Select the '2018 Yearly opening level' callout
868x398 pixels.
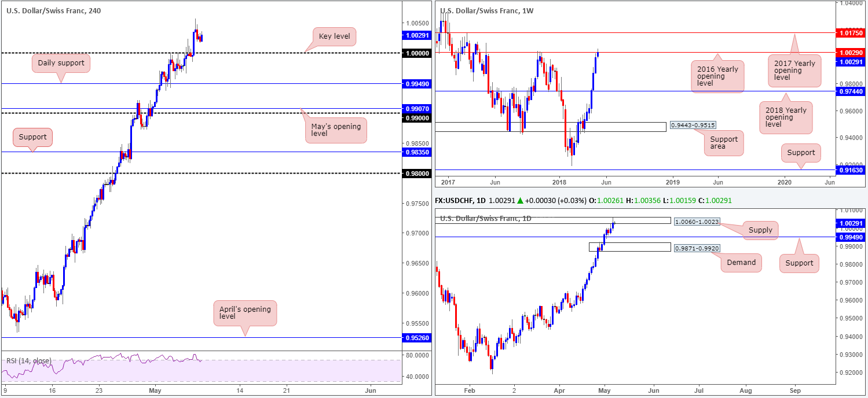(786, 116)
